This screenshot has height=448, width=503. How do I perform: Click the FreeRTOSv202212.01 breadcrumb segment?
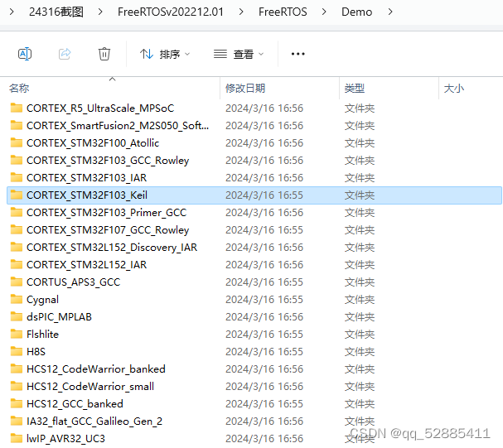pos(171,12)
